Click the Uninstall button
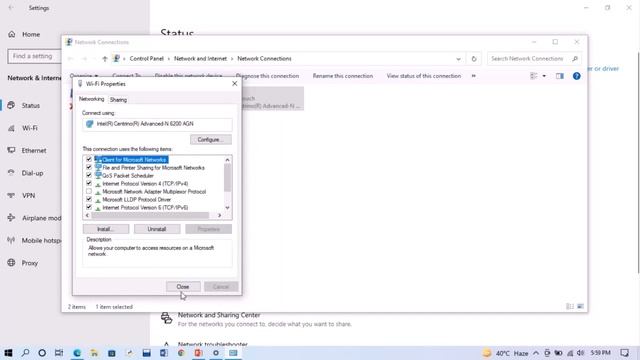The height and width of the screenshot is (360, 640). coord(157,229)
